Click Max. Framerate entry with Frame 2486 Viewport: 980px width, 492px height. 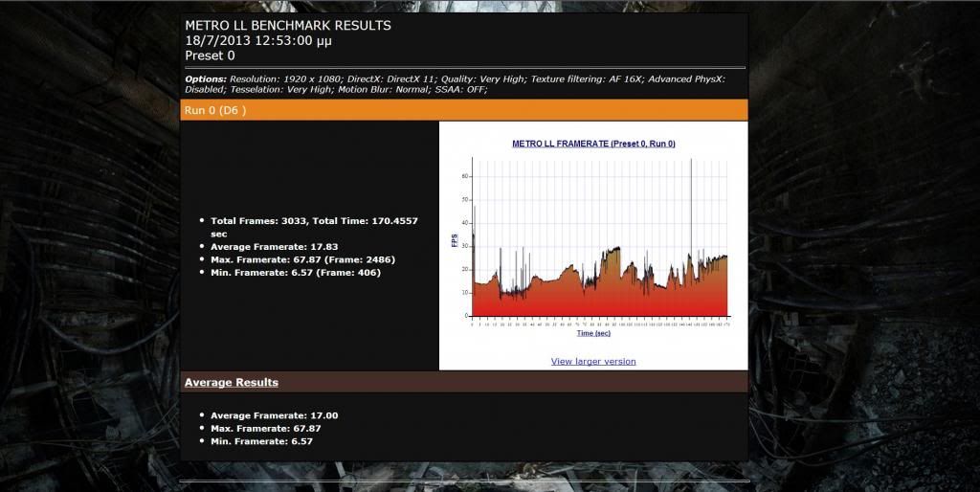pos(302,259)
